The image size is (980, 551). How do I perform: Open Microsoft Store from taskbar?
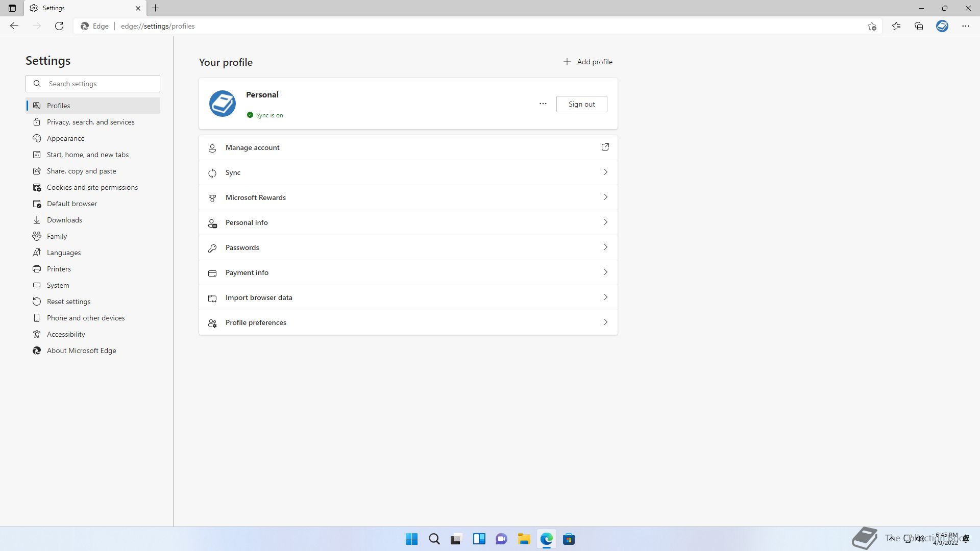569,539
